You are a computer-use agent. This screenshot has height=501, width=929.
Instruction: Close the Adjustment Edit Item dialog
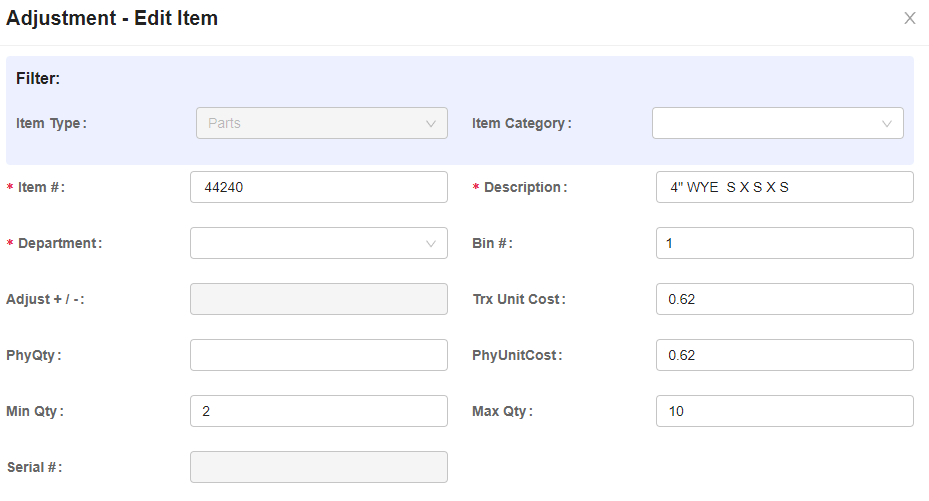tap(909, 18)
